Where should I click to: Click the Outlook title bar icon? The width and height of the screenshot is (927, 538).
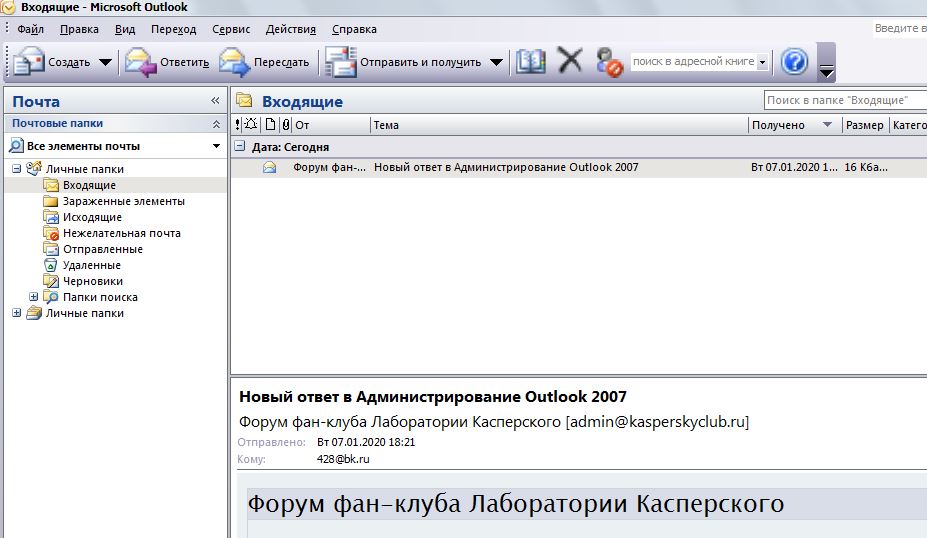click(8, 7)
